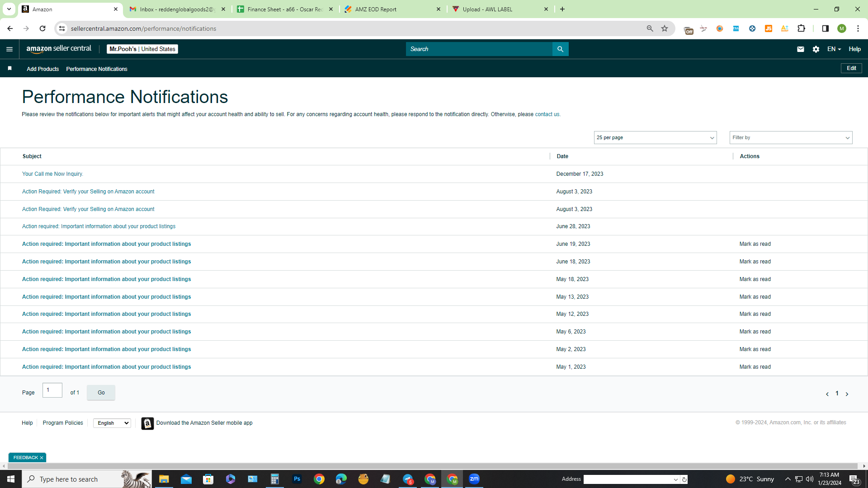
Task: Open the Chrome extensions puzzle icon
Action: tap(801, 28)
